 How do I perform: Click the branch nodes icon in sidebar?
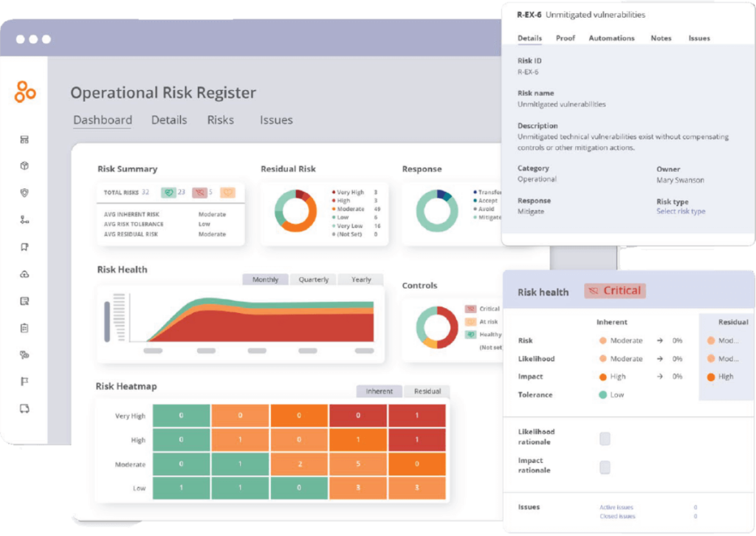point(24,220)
